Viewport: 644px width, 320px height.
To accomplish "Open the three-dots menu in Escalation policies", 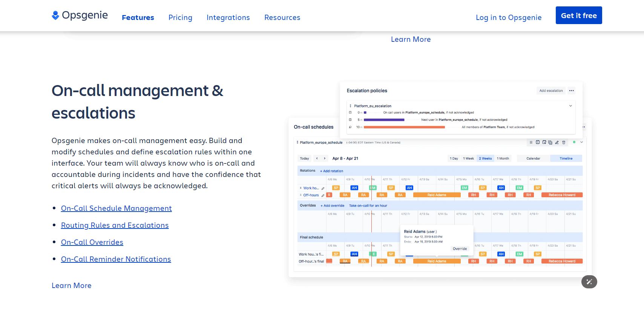I will 572,91.
